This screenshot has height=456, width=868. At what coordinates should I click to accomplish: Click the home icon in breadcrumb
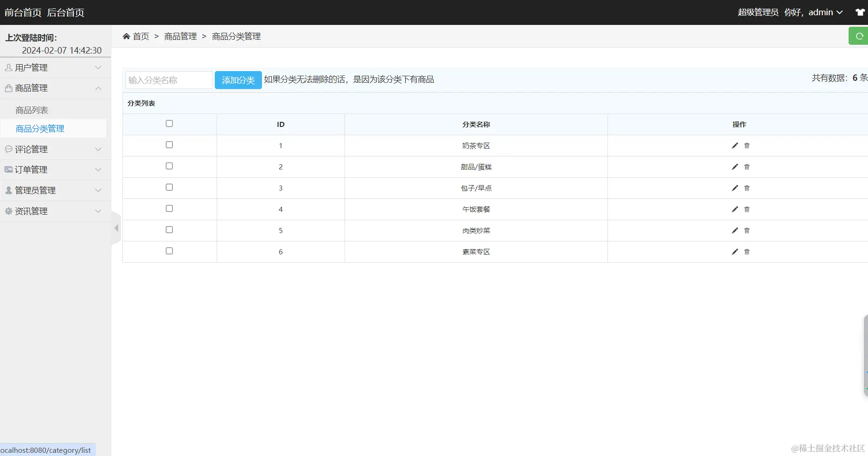126,36
